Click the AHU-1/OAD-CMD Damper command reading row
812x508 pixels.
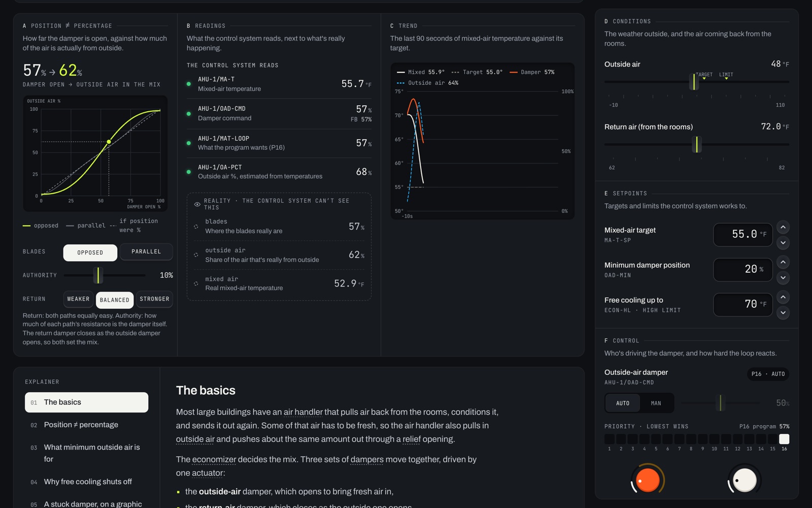coord(279,113)
